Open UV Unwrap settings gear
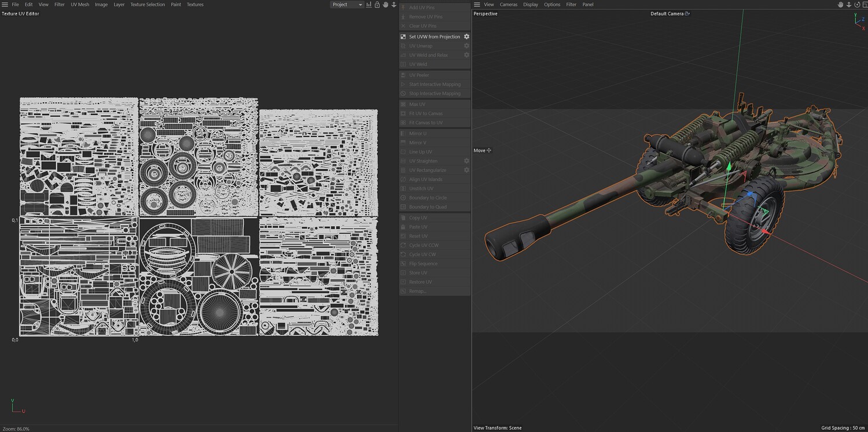Image resolution: width=868 pixels, height=432 pixels. tap(466, 46)
